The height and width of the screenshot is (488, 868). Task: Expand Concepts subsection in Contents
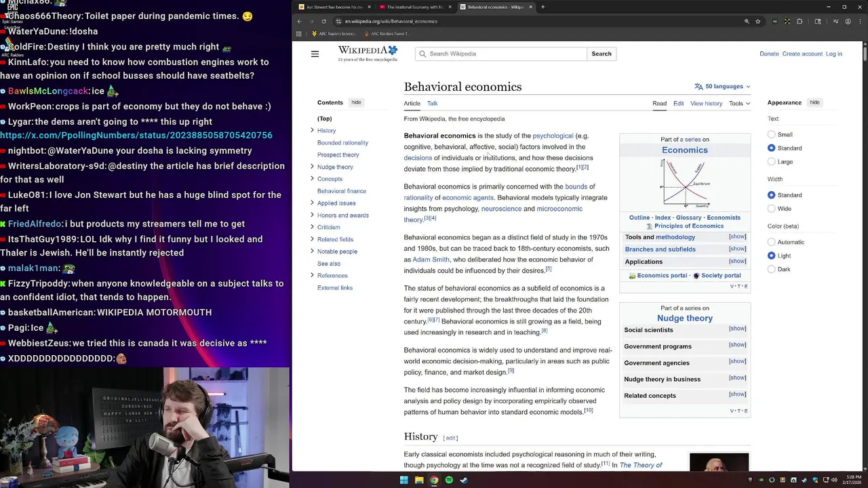pos(312,179)
